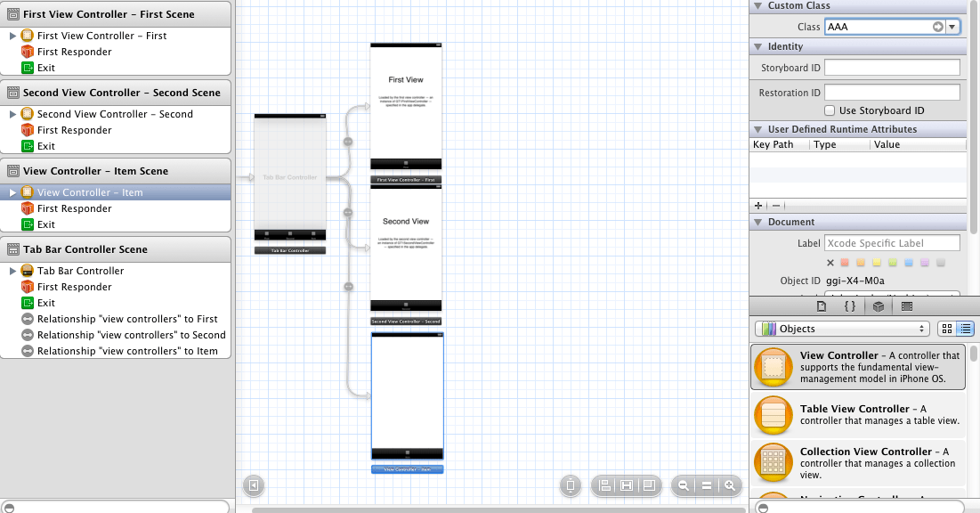Toggle device orientation with the phone icon
This screenshot has height=513, width=980.
click(570, 485)
